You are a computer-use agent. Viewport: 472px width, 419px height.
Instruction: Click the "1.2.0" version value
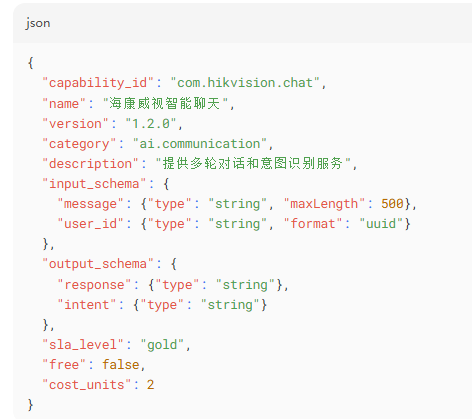click(151, 124)
